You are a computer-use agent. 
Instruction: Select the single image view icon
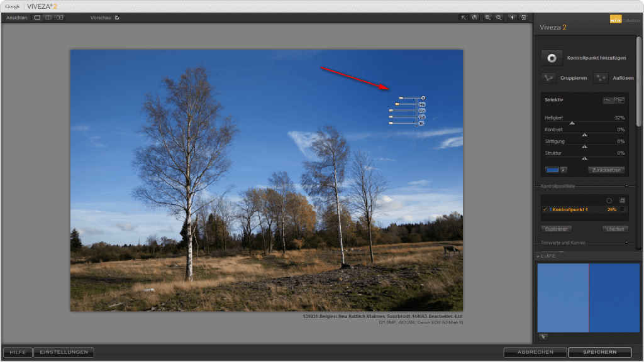tap(37, 18)
